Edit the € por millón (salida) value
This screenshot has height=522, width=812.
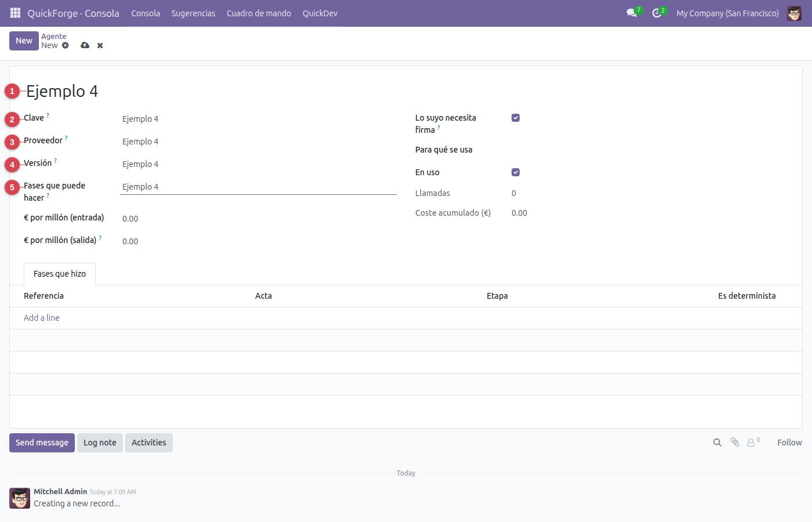point(258,241)
